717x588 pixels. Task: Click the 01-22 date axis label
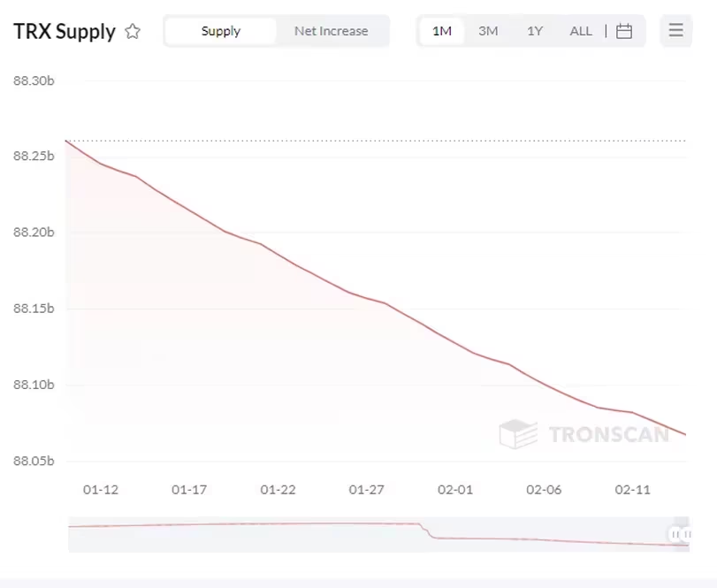[278, 489]
